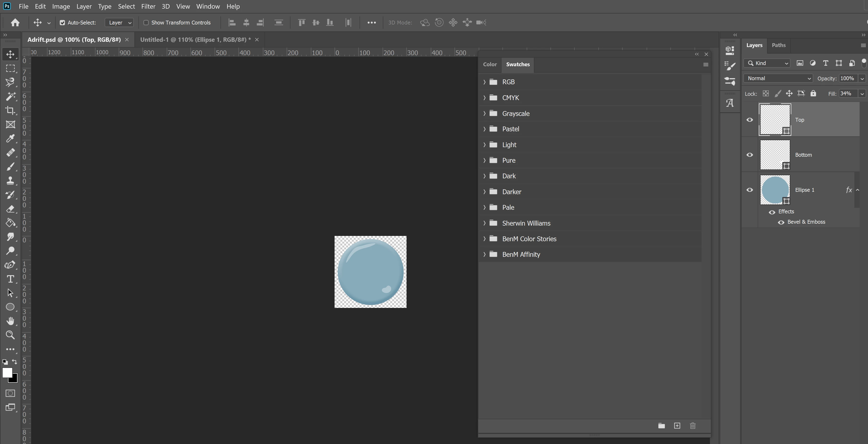
Task: Select the Zoom tool in toolbar
Action: click(x=10, y=335)
